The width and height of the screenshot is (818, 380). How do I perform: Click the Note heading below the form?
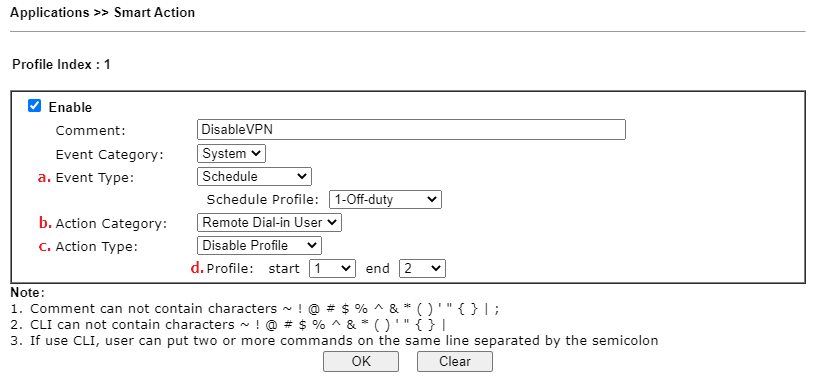click(28, 292)
